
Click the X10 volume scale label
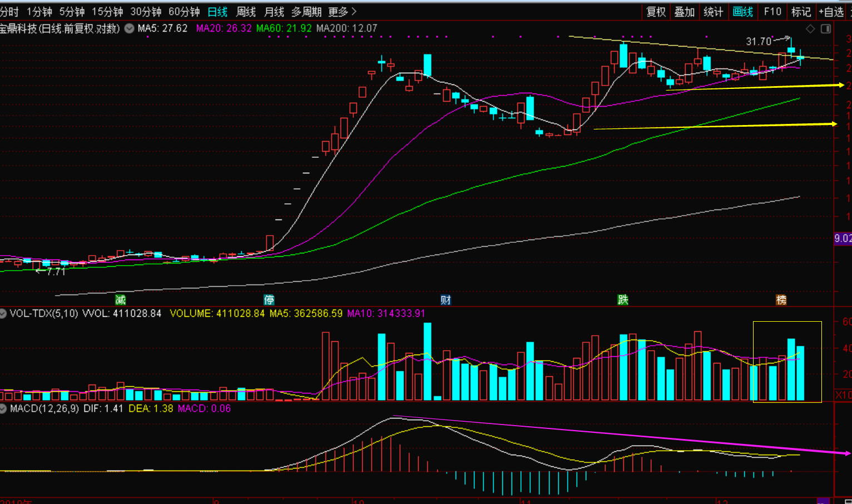coord(844,395)
